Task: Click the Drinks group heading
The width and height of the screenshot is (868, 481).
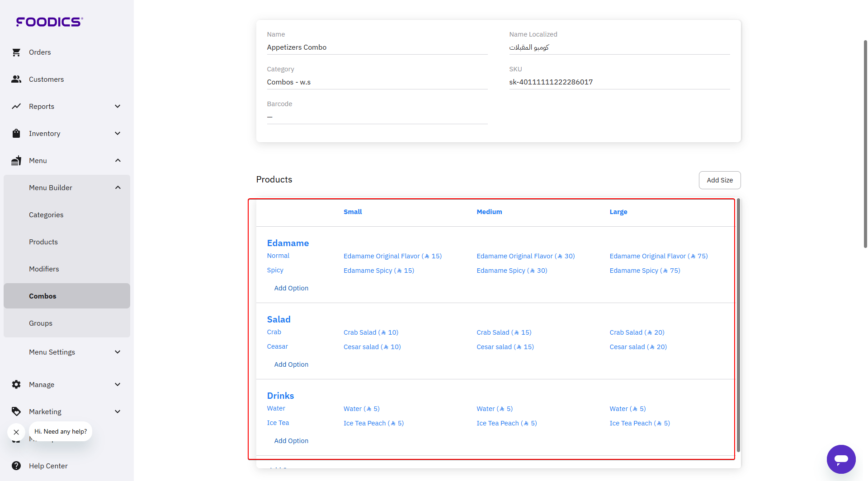Action: pos(280,396)
